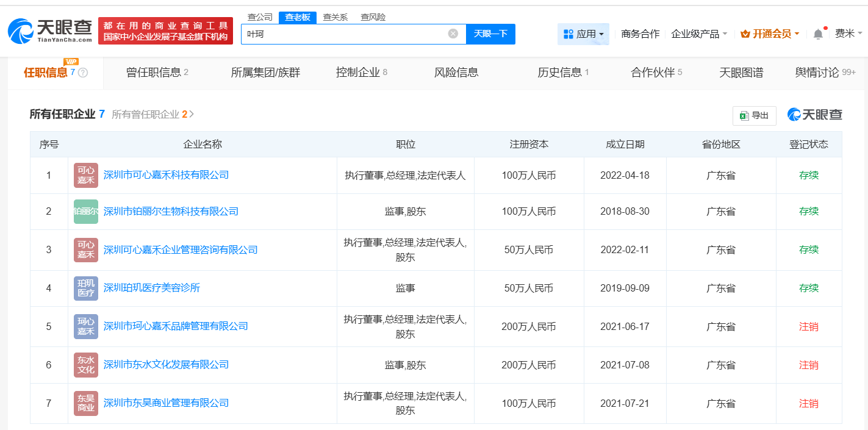Expand the 应用 dropdown menu
Viewport: 868px width, 430px height.
pos(583,34)
